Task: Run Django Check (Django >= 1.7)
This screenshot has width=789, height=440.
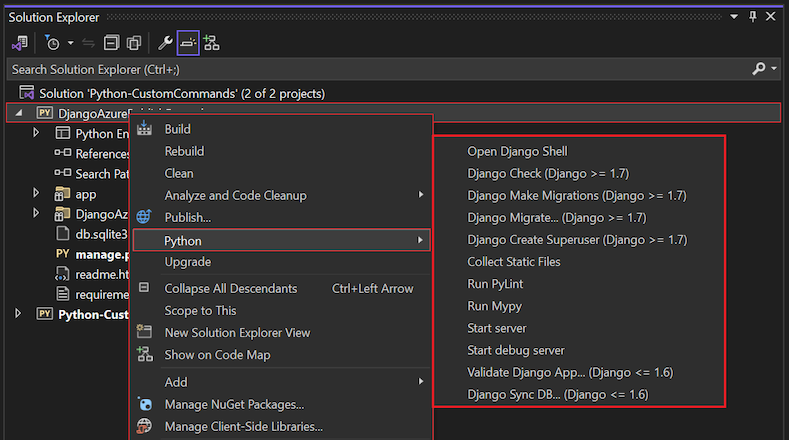Action: (x=548, y=174)
